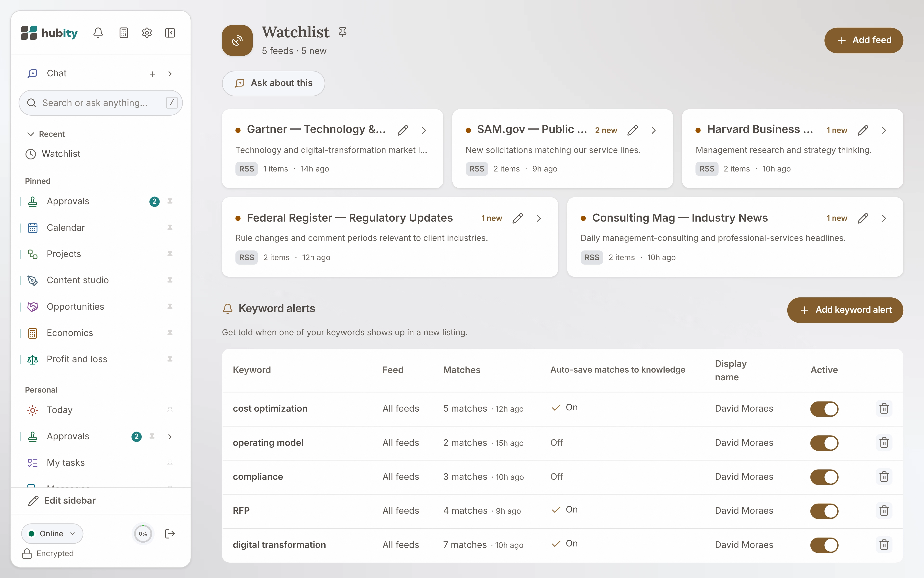Pin the Watchlist page title
Image resolution: width=924 pixels, height=578 pixels.
tap(342, 32)
